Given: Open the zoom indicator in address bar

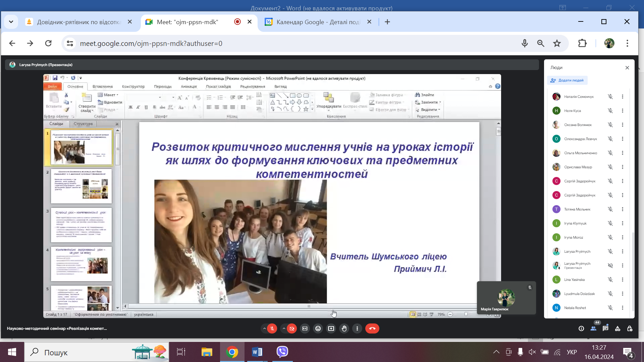Looking at the screenshot, I should pos(541,43).
